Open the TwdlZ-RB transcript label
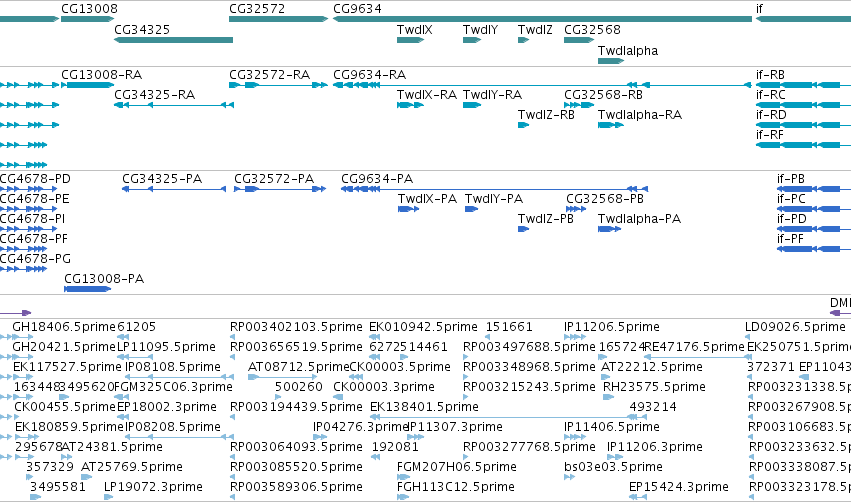 click(x=546, y=115)
